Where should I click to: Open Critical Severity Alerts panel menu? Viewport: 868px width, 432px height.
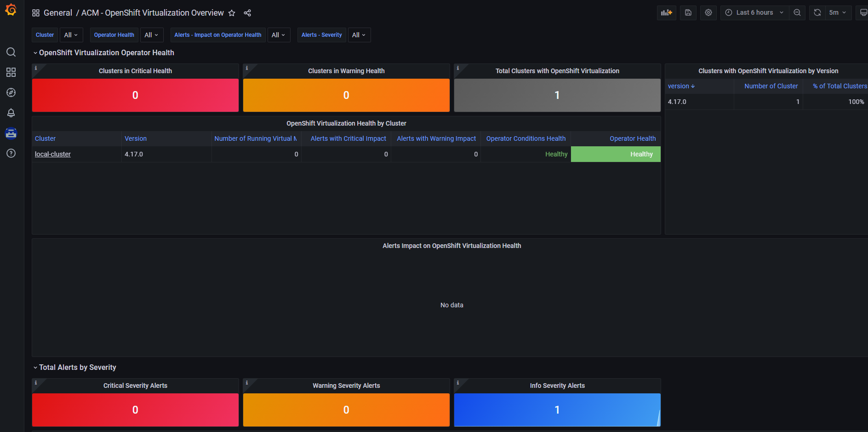[x=135, y=386]
